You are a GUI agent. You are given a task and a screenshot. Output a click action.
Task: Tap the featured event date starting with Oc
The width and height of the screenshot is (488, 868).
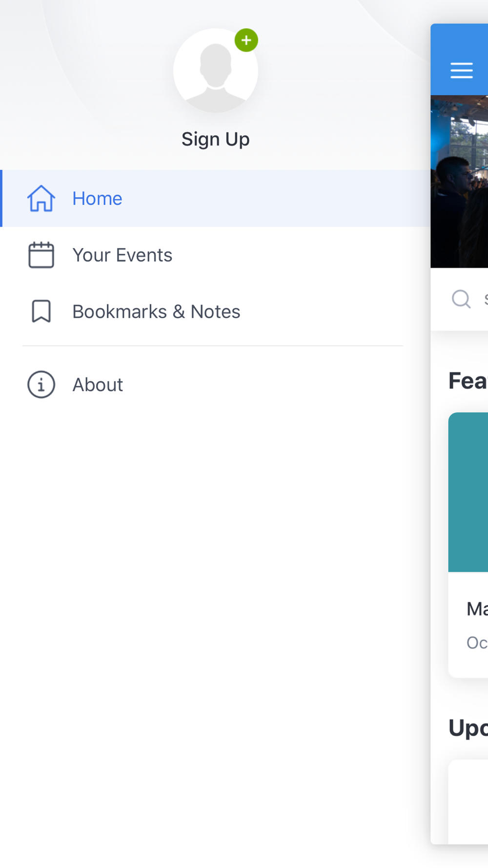(477, 642)
